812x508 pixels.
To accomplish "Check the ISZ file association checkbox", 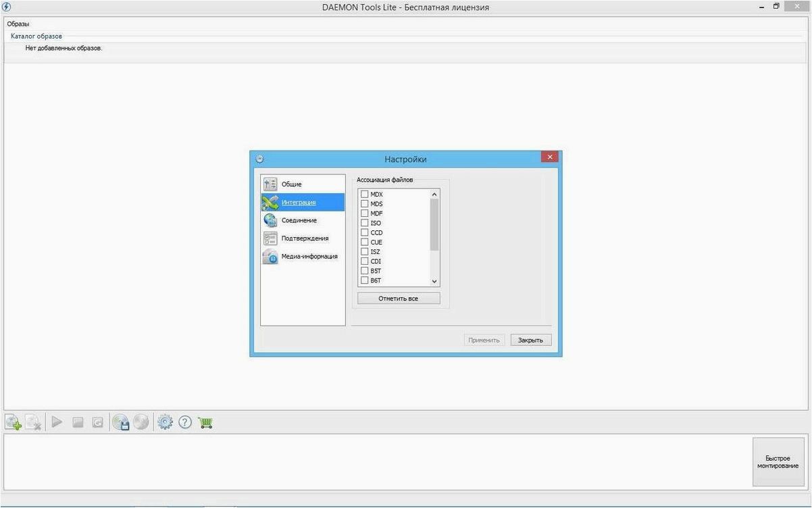I will (x=365, y=251).
